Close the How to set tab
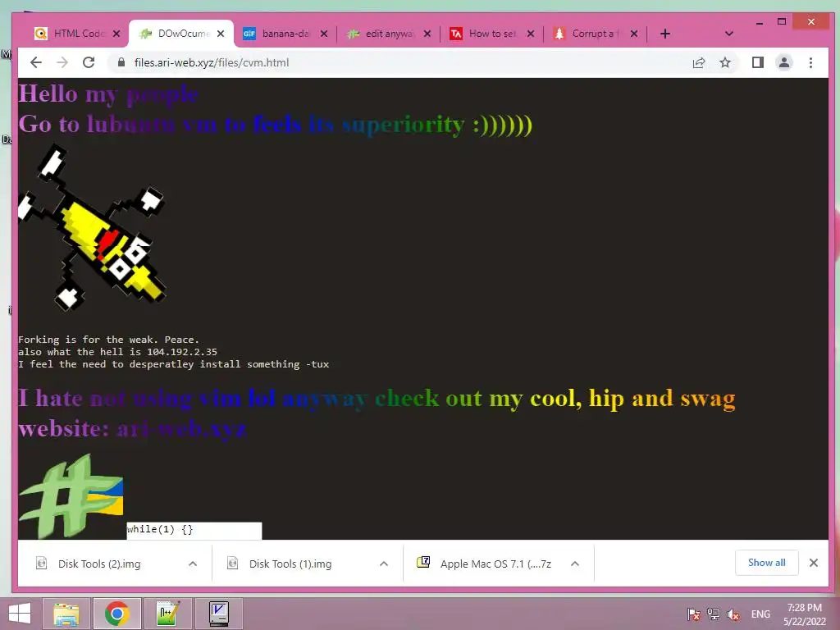840x630 pixels. (531, 34)
